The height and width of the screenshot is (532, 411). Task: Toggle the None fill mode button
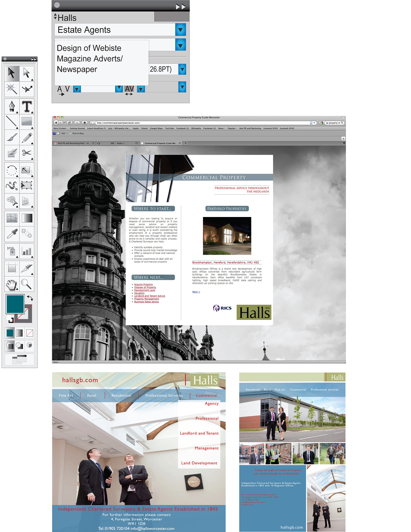[x=30, y=333]
